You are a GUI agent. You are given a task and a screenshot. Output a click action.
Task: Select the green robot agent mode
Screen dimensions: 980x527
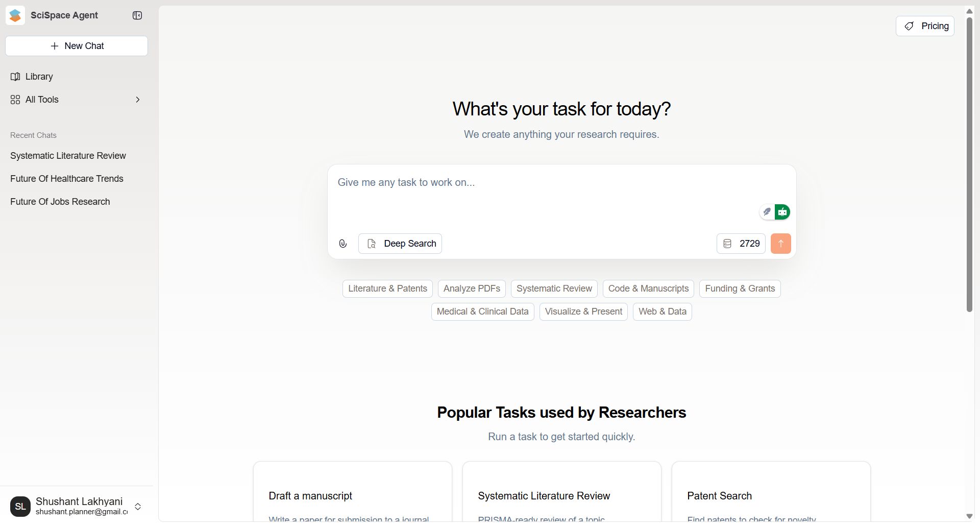pos(782,212)
